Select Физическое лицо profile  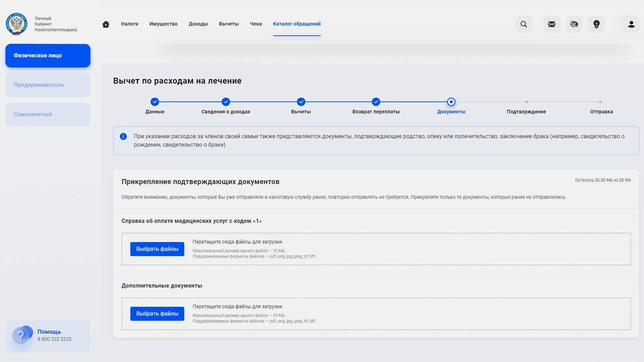click(x=48, y=56)
